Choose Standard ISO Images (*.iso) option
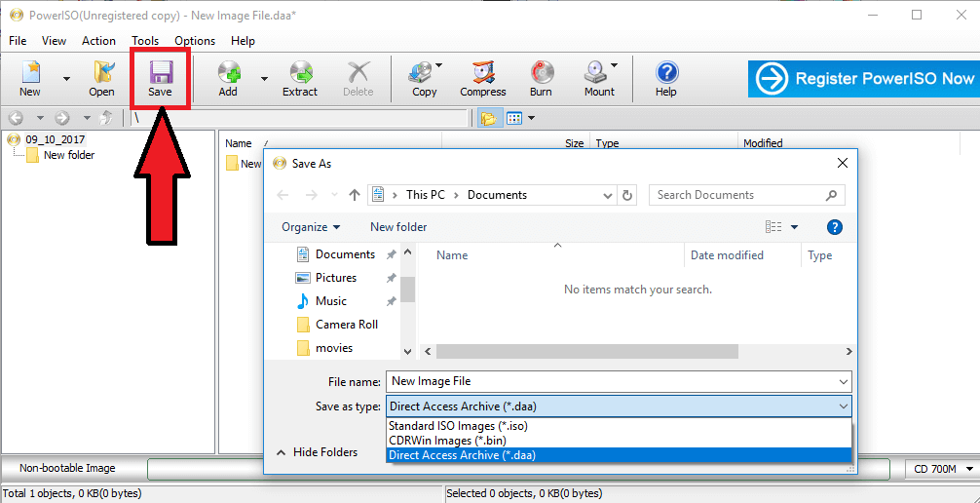The height and width of the screenshot is (503, 980). (619, 425)
